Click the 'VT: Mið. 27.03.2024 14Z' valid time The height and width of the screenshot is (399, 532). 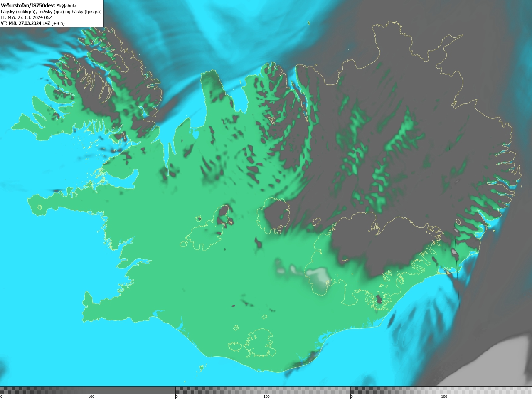coord(26,23)
